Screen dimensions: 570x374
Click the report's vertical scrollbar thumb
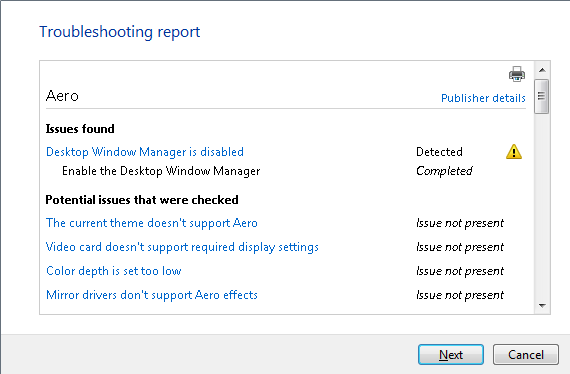tap(542, 96)
